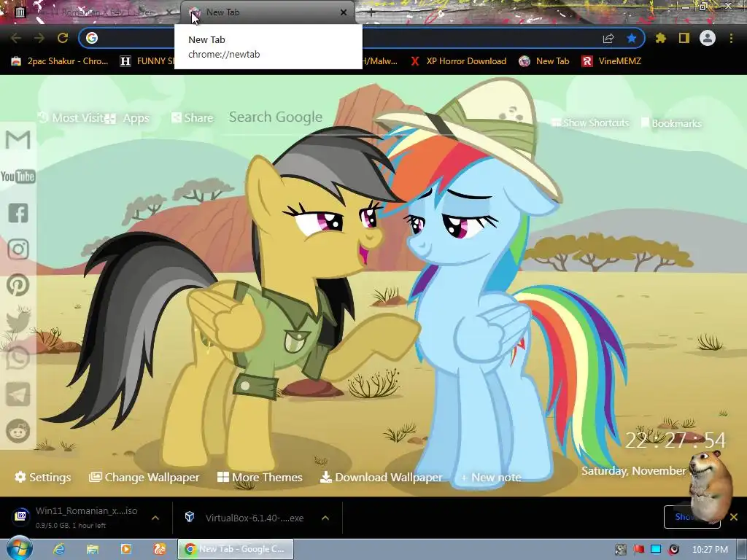
Task: Open the FUNNY bookmark
Action: [x=147, y=61]
